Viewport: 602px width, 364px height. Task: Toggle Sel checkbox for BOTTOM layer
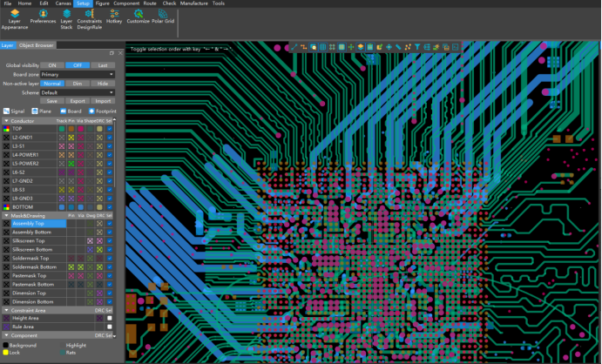pos(110,207)
